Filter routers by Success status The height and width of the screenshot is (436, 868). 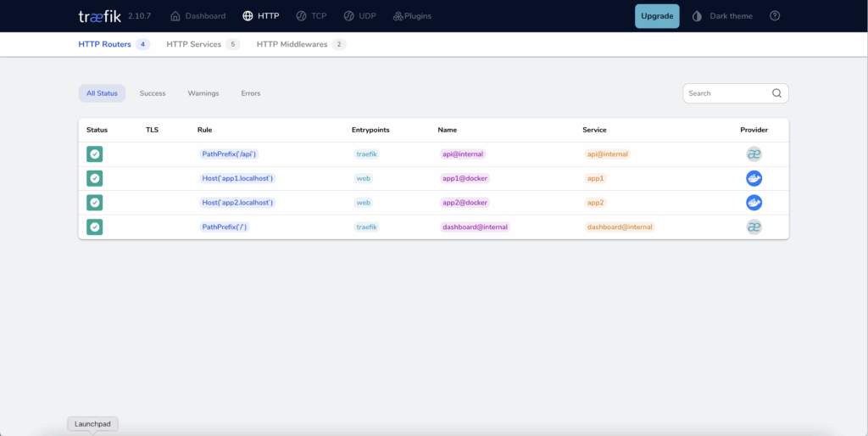click(153, 93)
